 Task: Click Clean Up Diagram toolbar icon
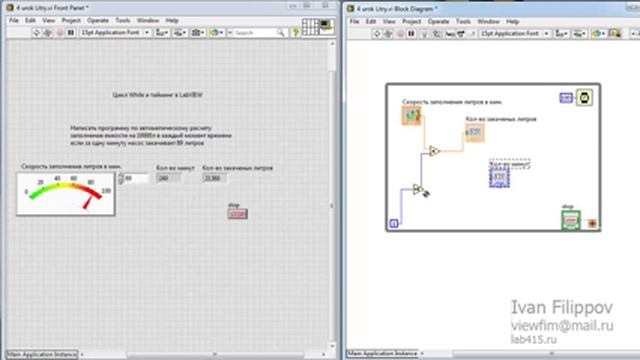point(615,33)
